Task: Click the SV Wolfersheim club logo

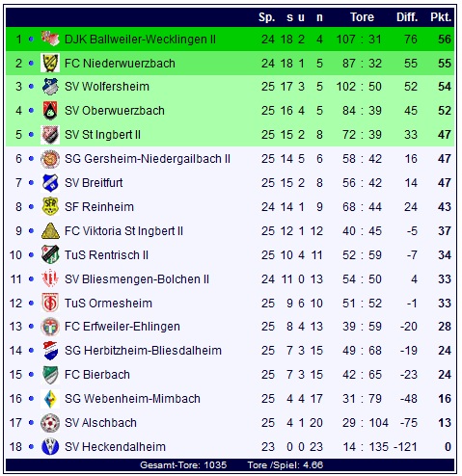Action: click(50, 87)
